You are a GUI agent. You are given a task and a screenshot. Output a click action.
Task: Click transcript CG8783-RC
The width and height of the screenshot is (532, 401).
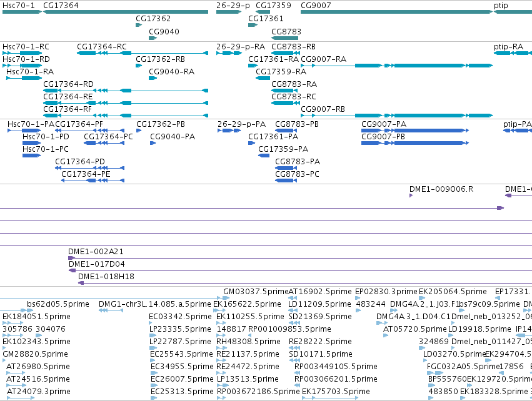pyautogui.click(x=286, y=103)
